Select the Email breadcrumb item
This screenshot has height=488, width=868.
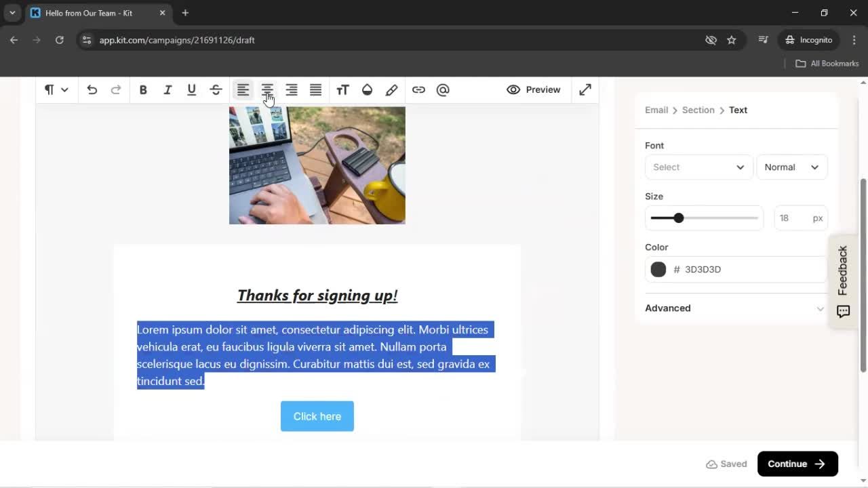point(656,110)
